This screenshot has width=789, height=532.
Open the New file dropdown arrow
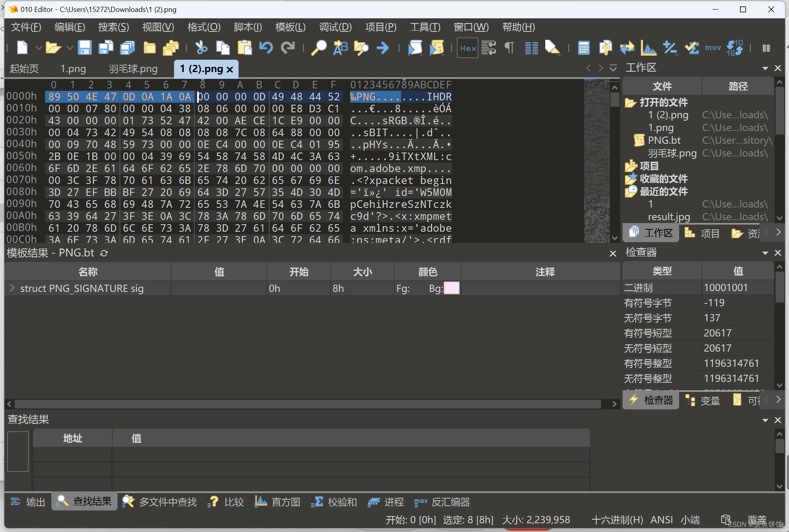point(38,48)
